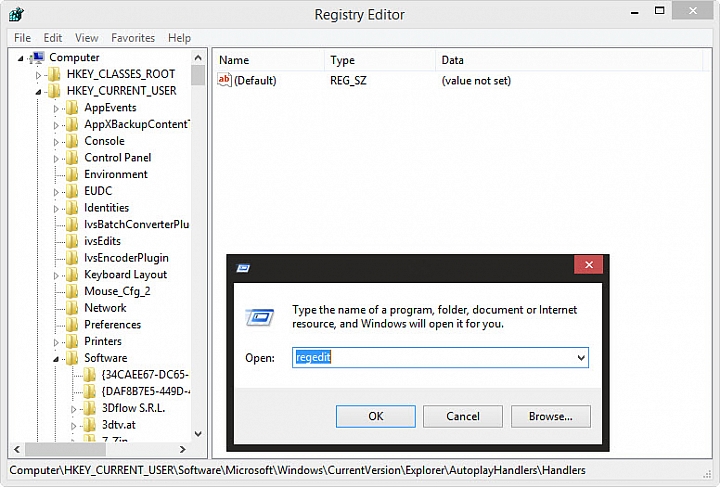Expand the AppEvents key
This screenshot has width=720, height=487.
point(56,109)
